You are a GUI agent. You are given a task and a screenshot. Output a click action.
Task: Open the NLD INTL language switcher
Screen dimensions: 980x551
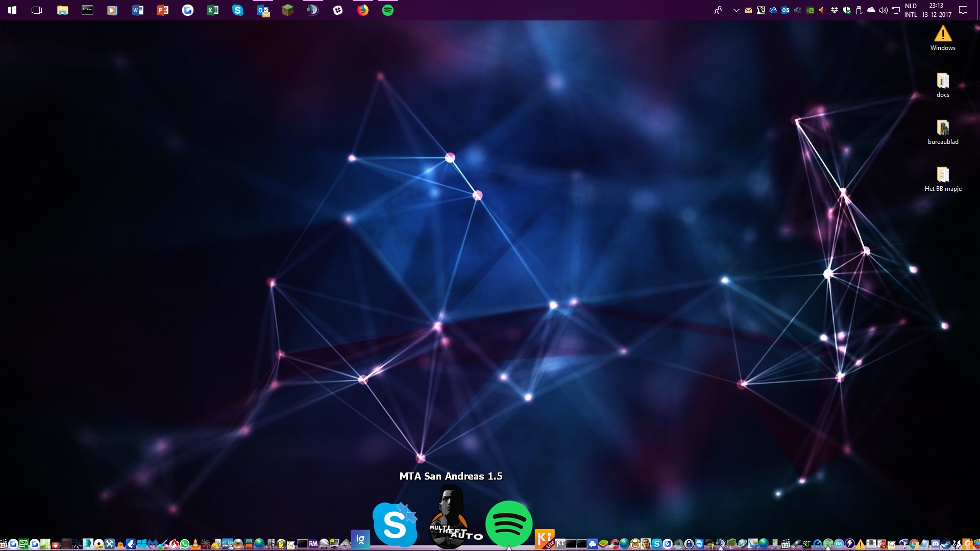(911, 10)
